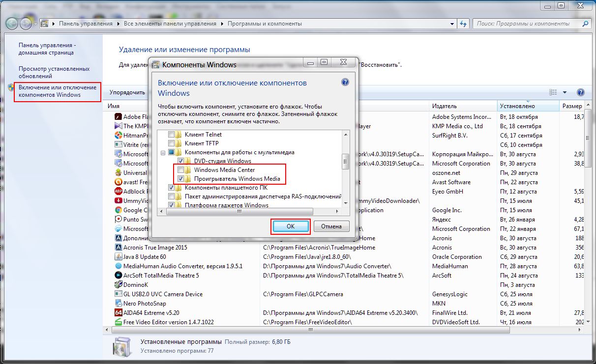
Task: Select the DVDVideoSoft Ltd. publisher cell
Action: point(456,322)
